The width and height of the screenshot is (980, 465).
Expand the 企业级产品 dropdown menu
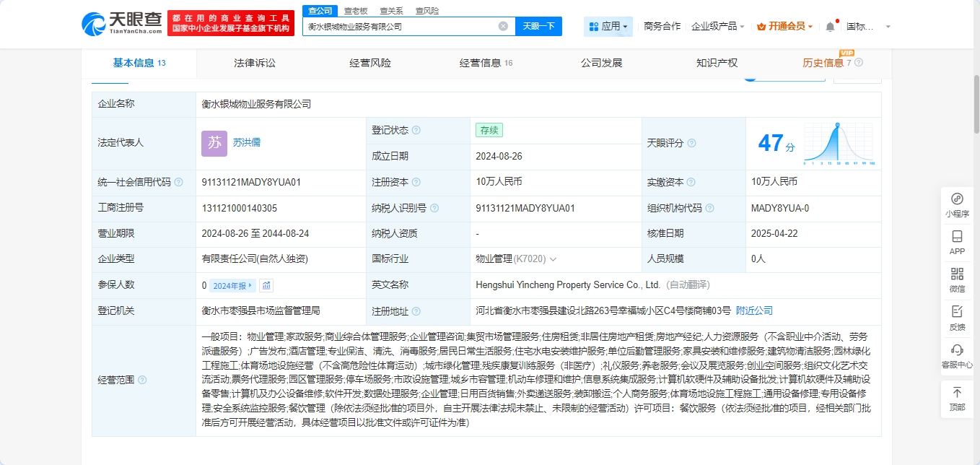coord(717,27)
